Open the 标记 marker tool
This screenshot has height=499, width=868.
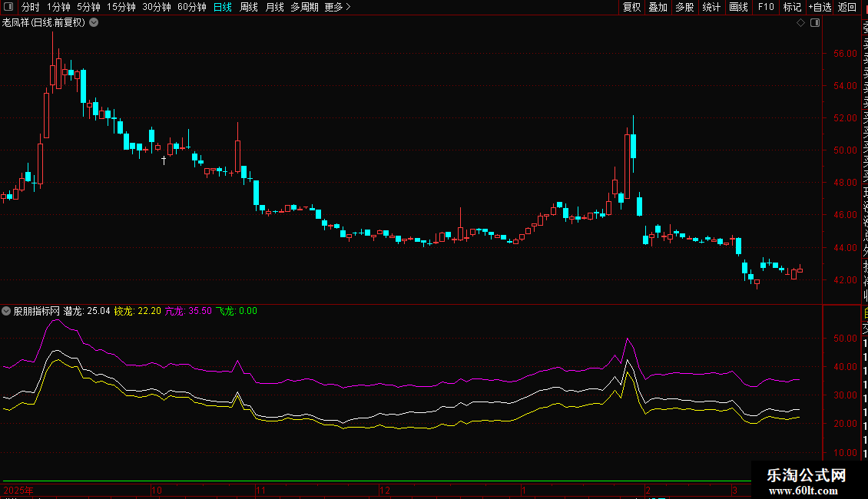(x=792, y=7)
